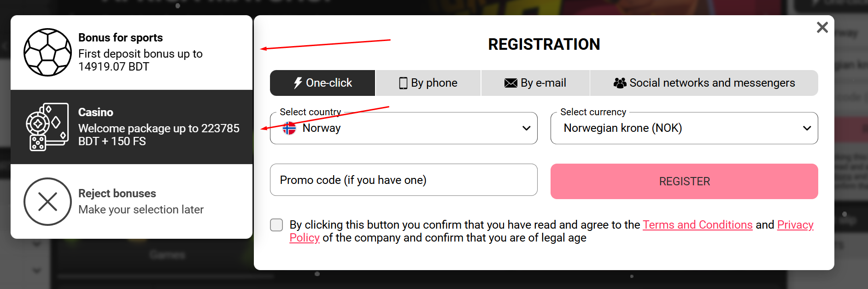Open the Terms and Conditions link
The height and width of the screenshot is (289, 868).
(x=698, y=225)
